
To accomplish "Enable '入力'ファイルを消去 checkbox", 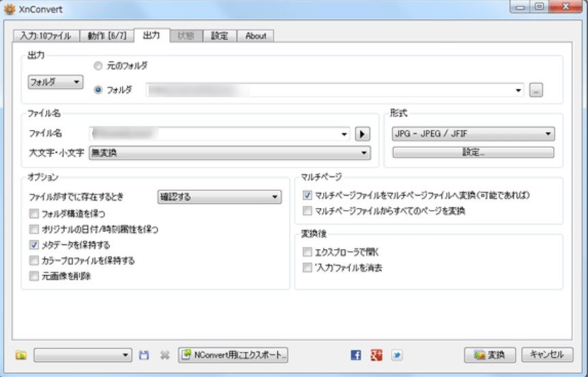I will [307, 268].
